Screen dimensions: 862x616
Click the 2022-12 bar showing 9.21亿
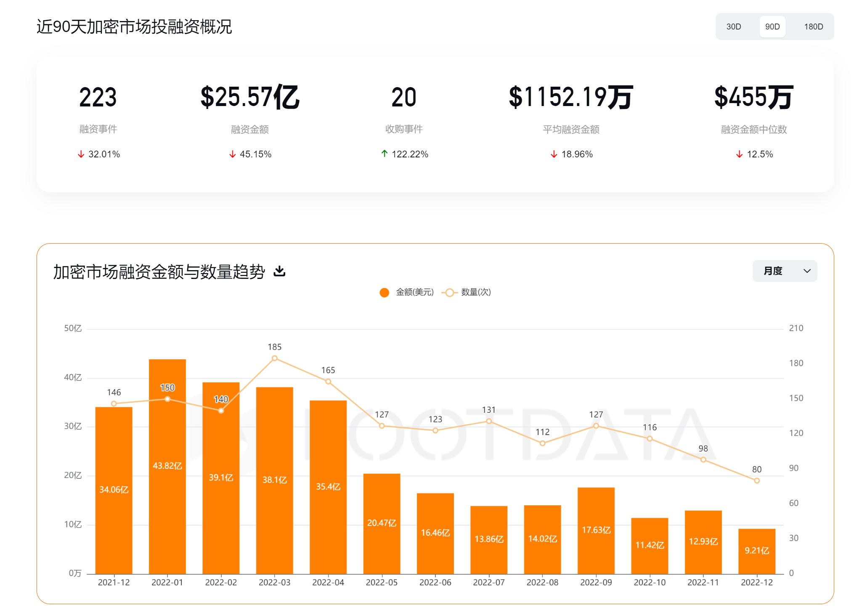pos(756,550)
